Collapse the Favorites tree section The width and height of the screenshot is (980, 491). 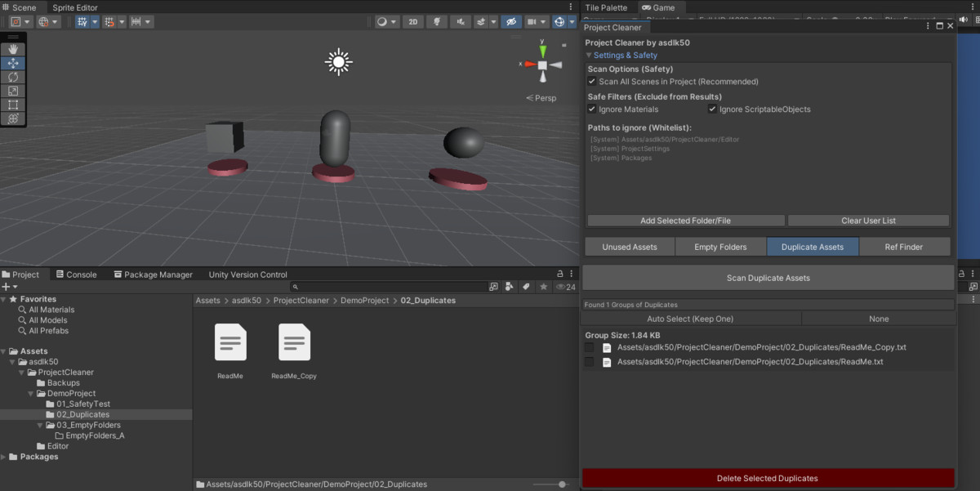4,299
